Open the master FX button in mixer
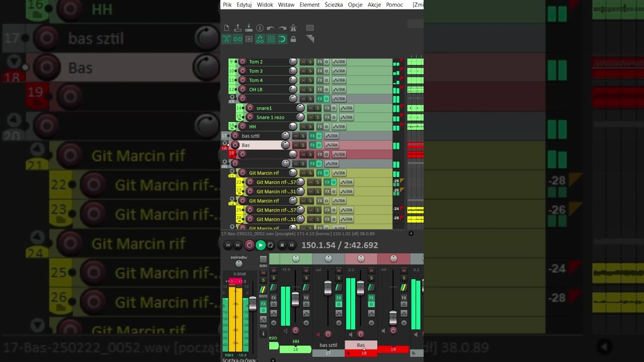This screenshot has height=362, width=644. coord(263,304)
